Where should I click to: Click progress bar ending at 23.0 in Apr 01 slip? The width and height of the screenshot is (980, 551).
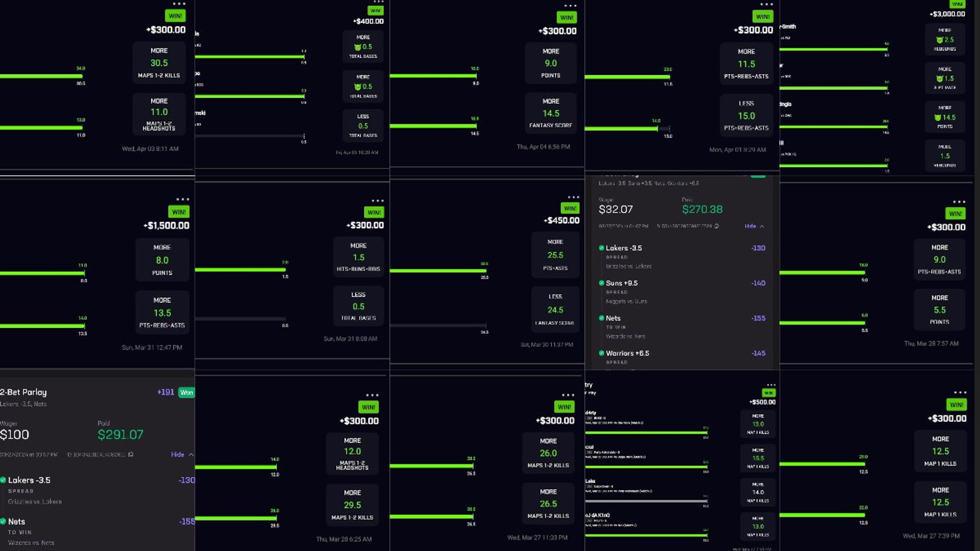pos(627,77)
